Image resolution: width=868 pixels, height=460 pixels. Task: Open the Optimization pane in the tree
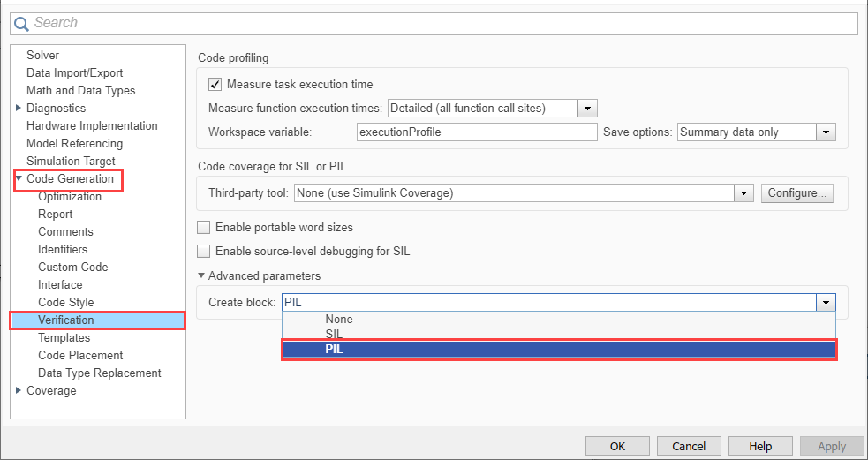(x=70, y=197)
